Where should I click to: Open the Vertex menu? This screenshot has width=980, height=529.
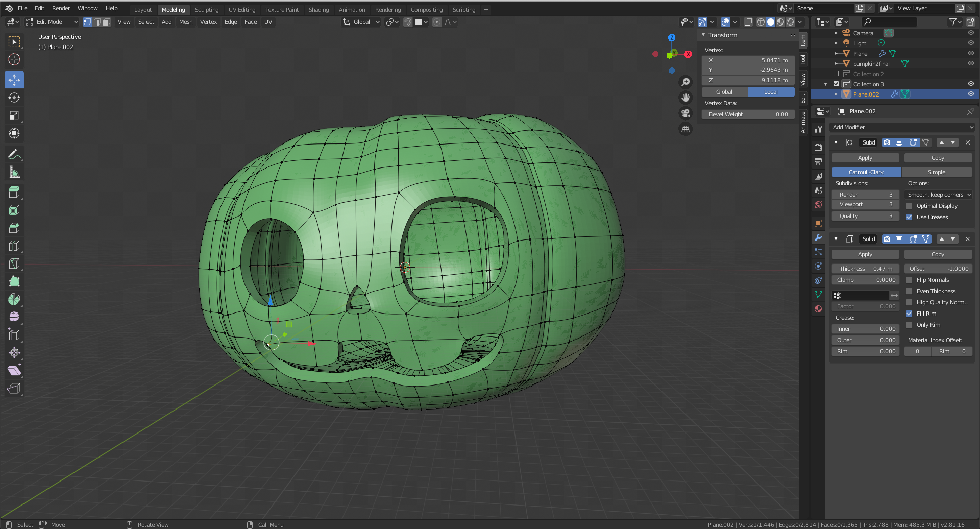[208, 22]
